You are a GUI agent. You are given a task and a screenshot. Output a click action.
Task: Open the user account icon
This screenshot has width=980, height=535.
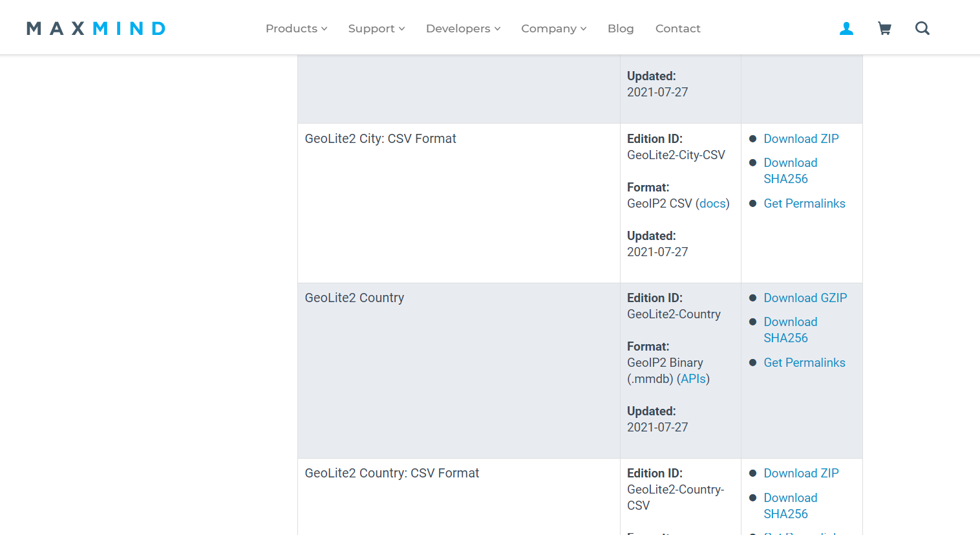click(x=846, y=28)
